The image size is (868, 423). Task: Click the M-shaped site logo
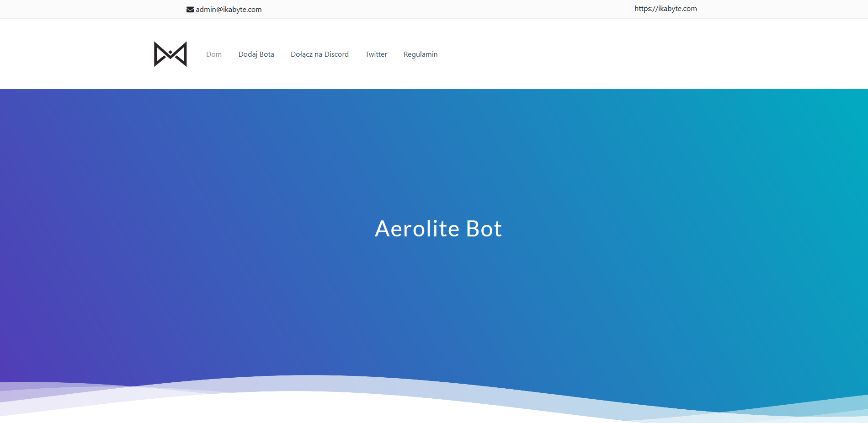pyautogui.click(x=170, y=54)
